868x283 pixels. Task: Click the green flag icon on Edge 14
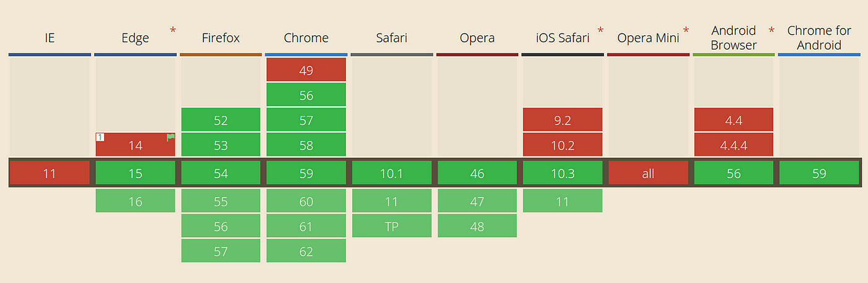(x=170, y=137)
